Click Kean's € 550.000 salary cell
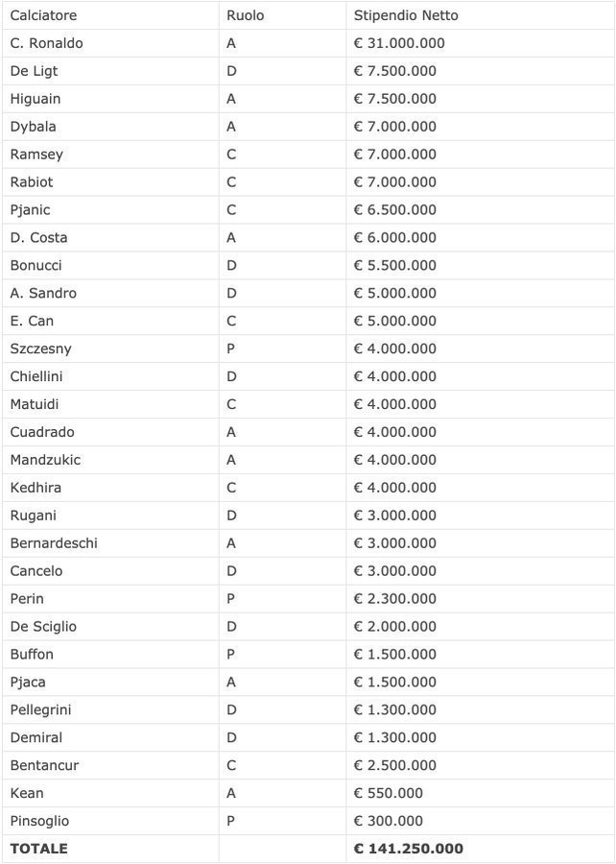 389,793
